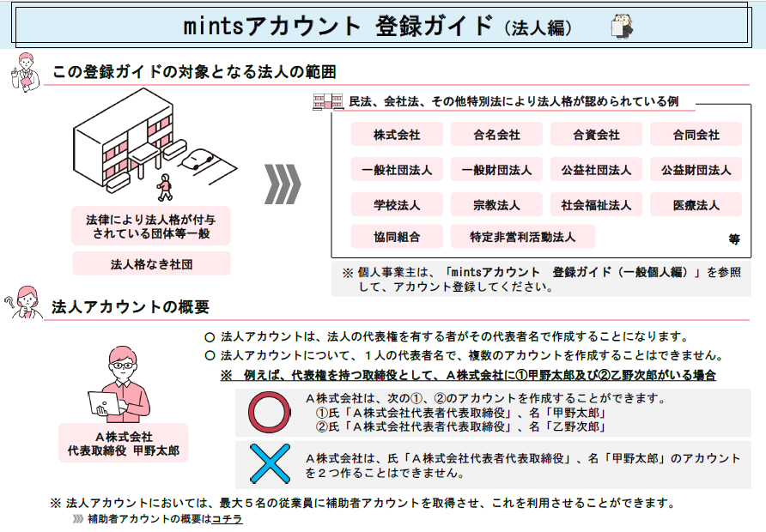
Task: Click the heading 法人アカウントの概要
Action: click(131, 306)
